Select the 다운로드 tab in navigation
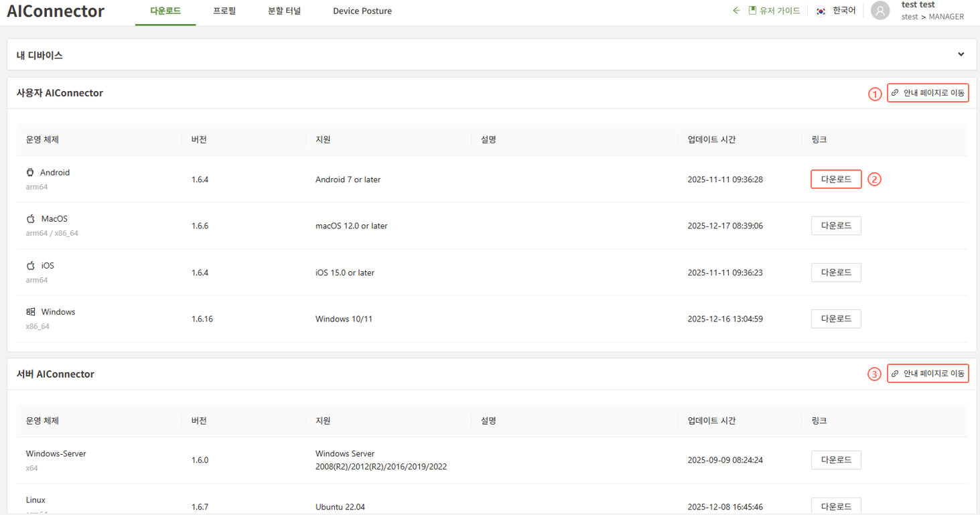 click(x=165, y=11)
